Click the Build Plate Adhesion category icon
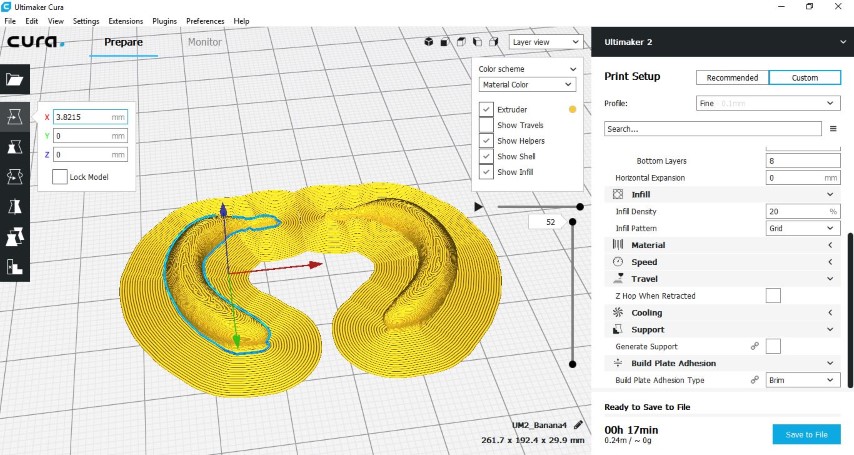Viewport: 854px width, 455px height. (618, 363)
